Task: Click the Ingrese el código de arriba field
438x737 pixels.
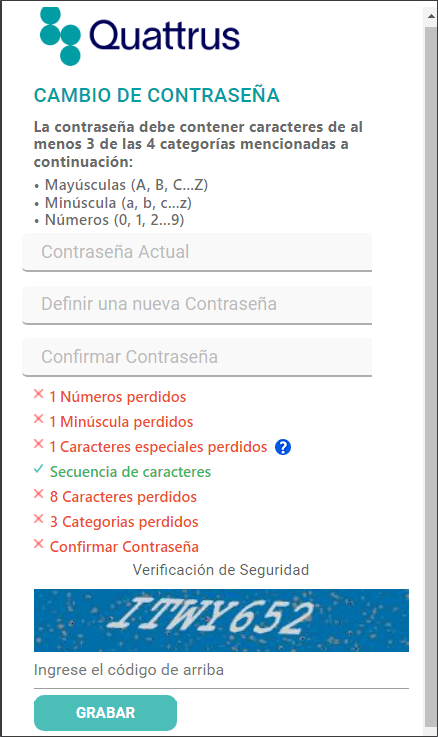Action: click(x=221, y=670)
